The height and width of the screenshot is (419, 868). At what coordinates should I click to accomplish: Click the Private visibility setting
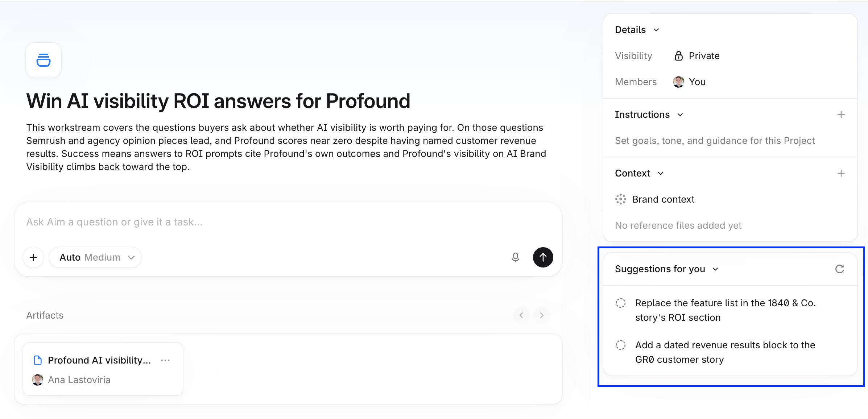click(x=697, y=56)
